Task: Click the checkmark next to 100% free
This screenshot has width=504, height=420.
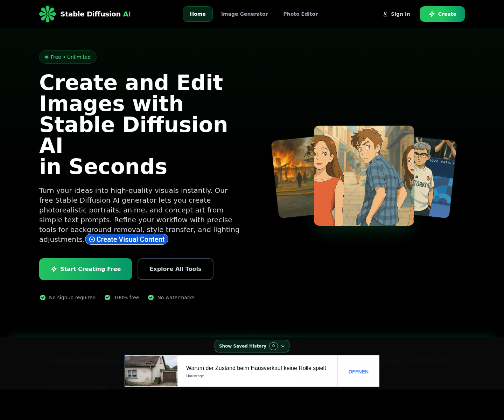Action: point(107,297)
